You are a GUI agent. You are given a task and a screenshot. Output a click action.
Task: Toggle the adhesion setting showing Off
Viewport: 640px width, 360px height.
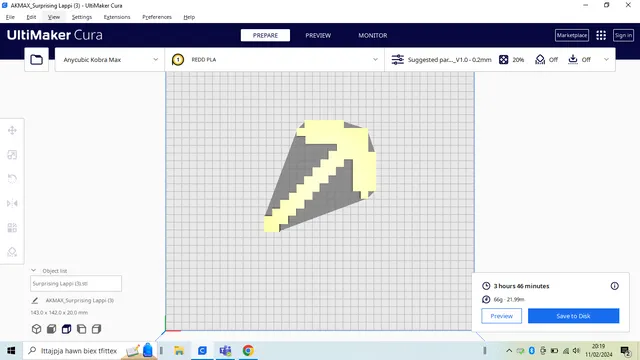coord(579,60)
